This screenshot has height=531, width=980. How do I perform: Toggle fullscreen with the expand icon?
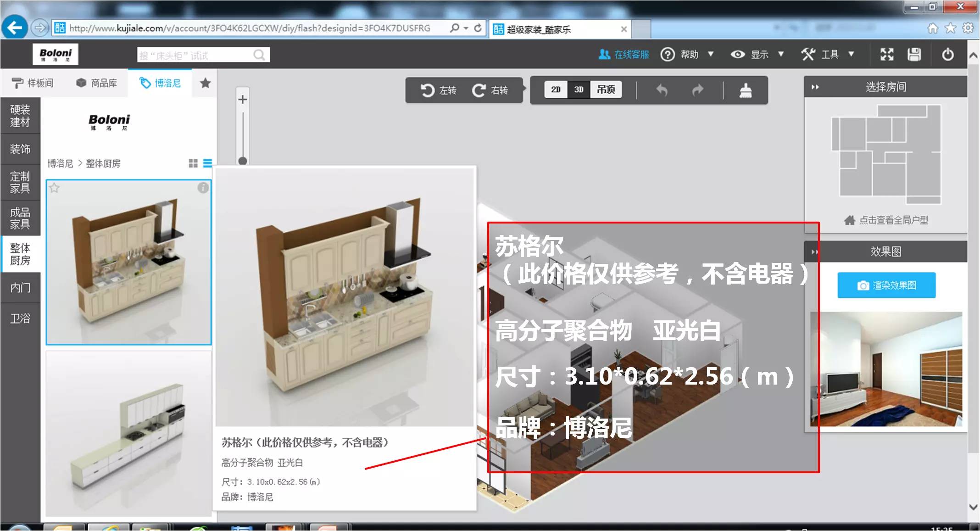coord(887,55)
